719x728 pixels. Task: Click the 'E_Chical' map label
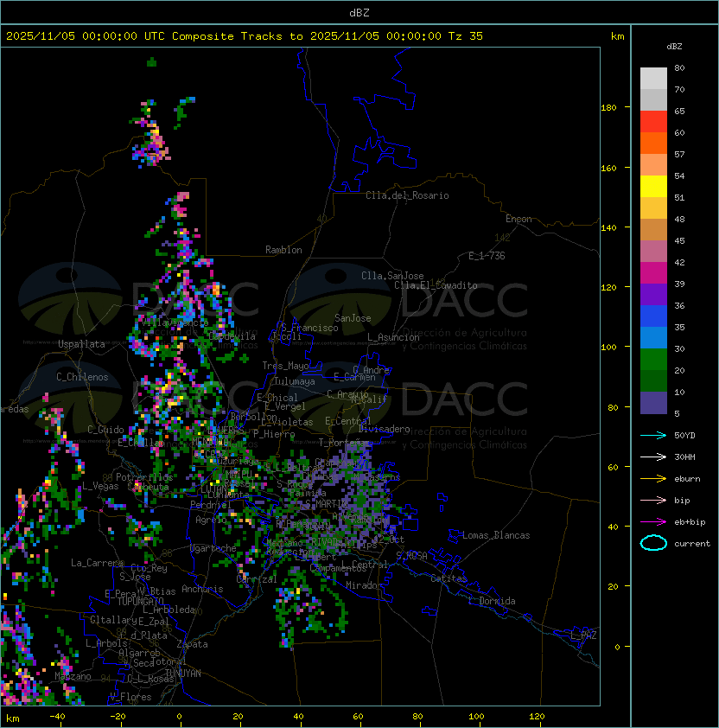[277, 398]
